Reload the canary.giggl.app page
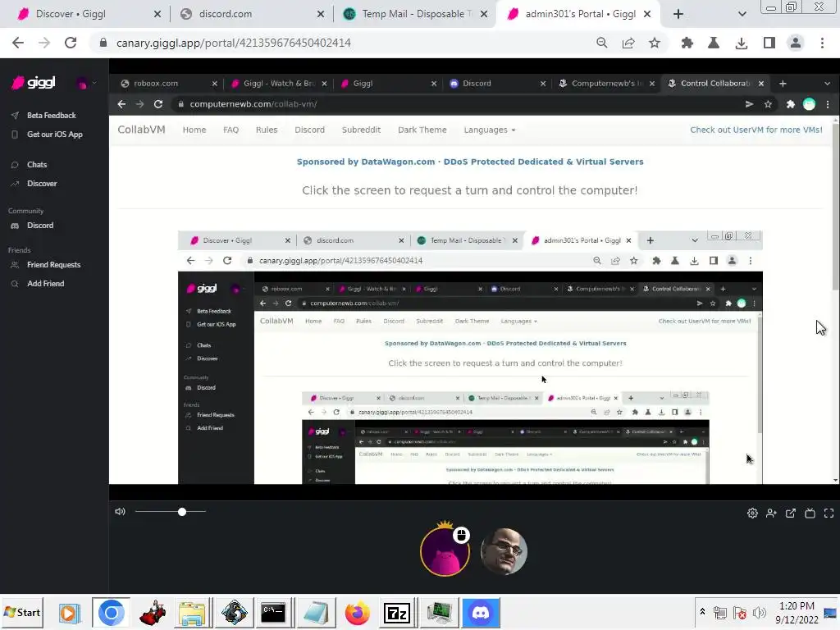The width and height of the screenshot is (840, 630). coord(71,43)
